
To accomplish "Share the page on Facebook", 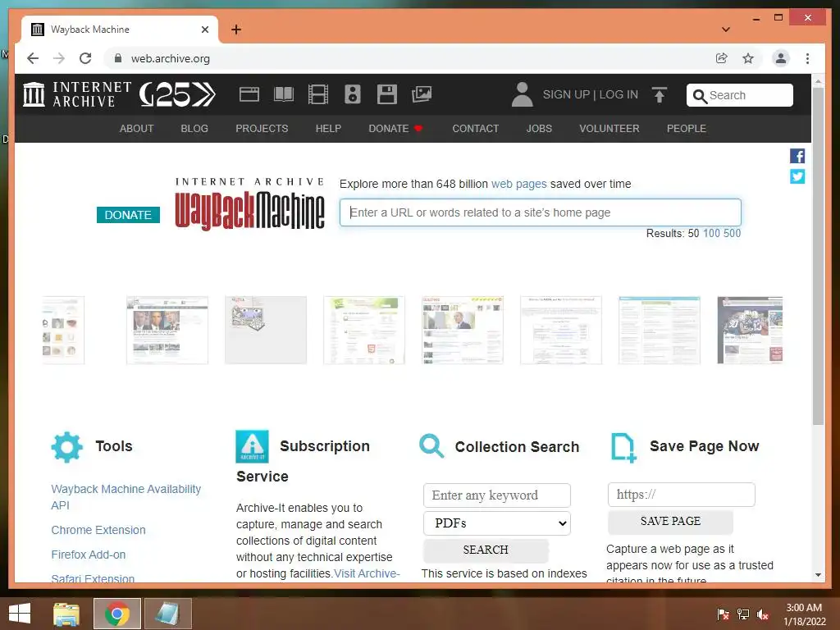I will point(797,156).
